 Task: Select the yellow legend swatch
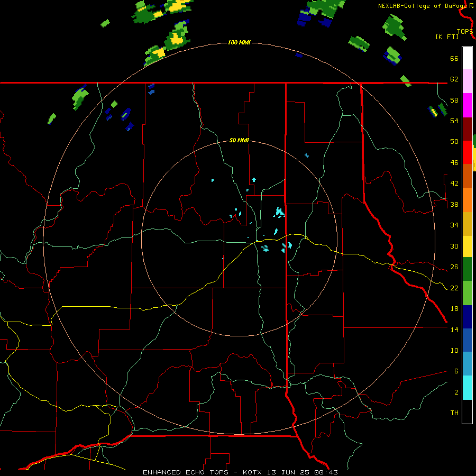pos(467,246)
